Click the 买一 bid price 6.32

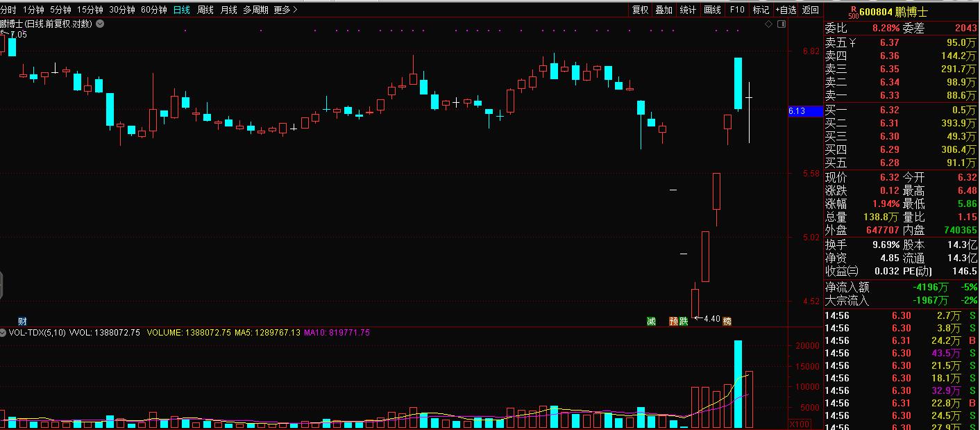(889, 110)
